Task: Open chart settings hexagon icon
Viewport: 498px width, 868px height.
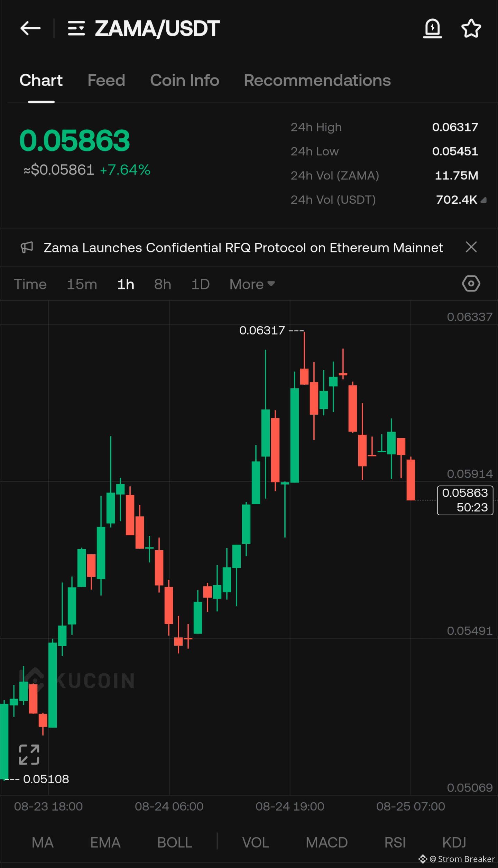Action: pyautogui.click(x=471, y=284)
